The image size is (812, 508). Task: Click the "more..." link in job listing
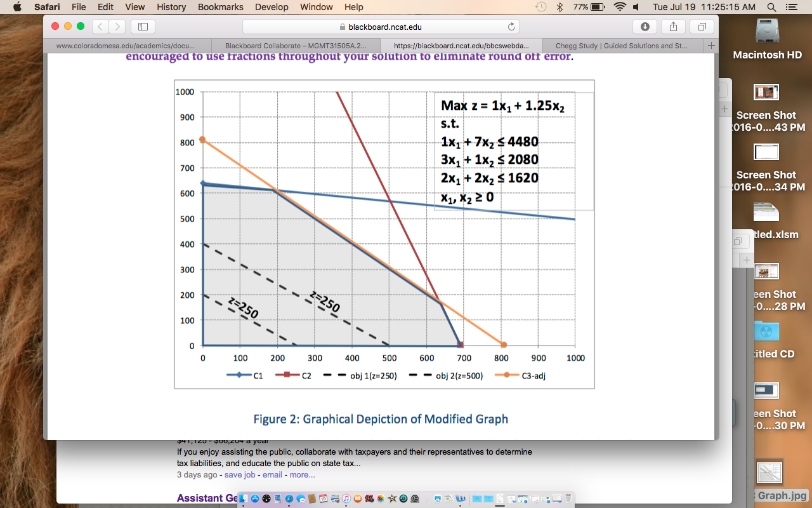302,474
